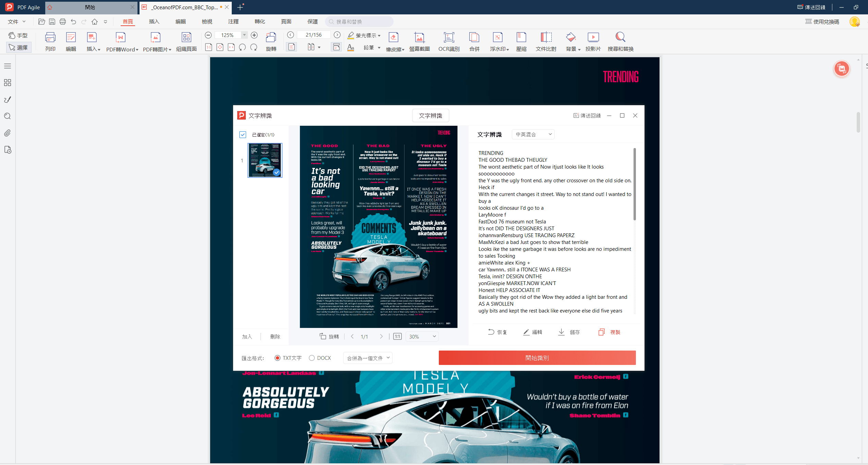
Task: Click the 刪除 delete button
Action: pyautogui.click(x=275, y=336)
